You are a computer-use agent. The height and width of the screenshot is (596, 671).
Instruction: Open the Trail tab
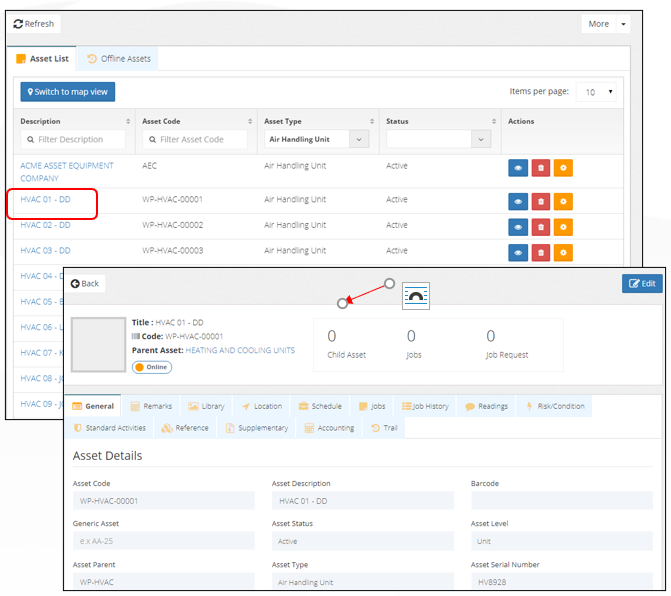[384, 428]
